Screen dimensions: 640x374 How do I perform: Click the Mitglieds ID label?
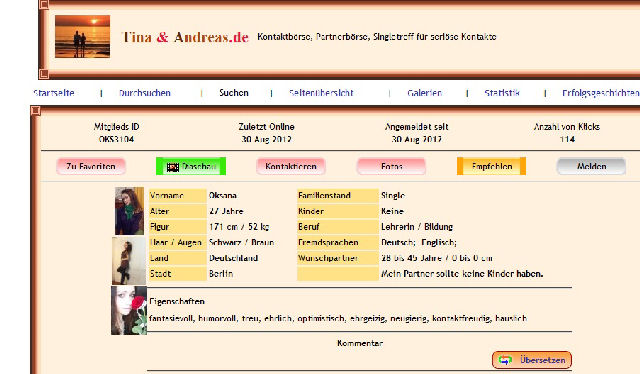coord(116,127)
